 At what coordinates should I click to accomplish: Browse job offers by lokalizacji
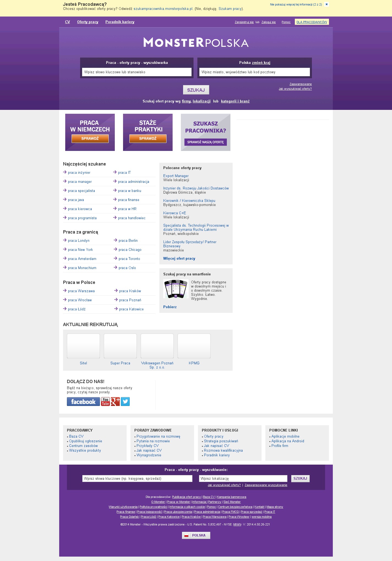point(202,101)
